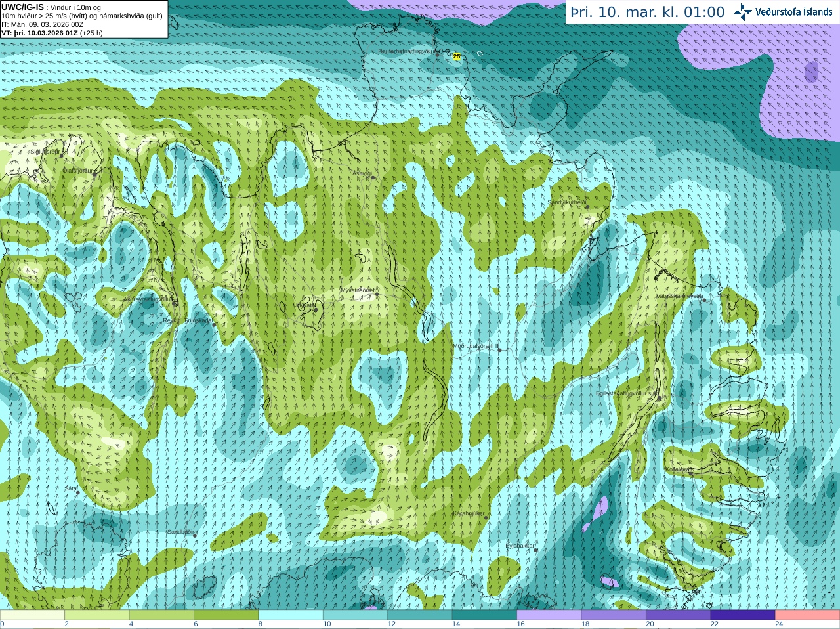Click the yellow 25 gust marker

[x=457, y=56]
